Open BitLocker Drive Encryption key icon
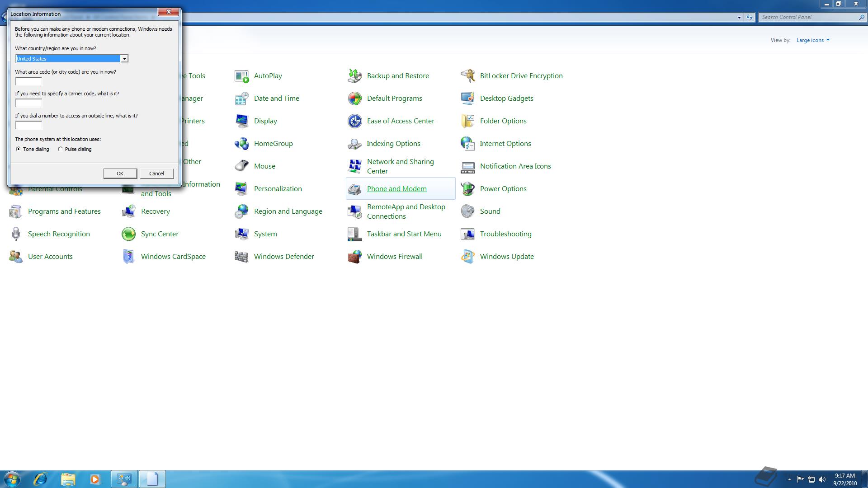Viewport: 868px width, 488px height. point(467,76)
